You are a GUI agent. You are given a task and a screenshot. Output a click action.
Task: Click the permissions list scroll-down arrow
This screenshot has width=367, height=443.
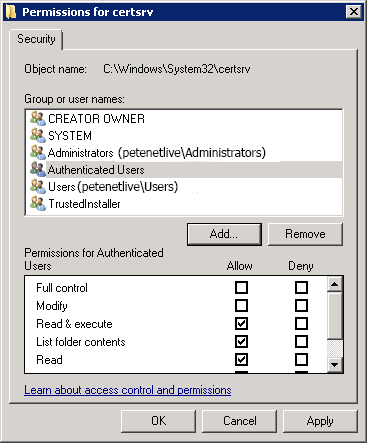click(x=335, y=364)
